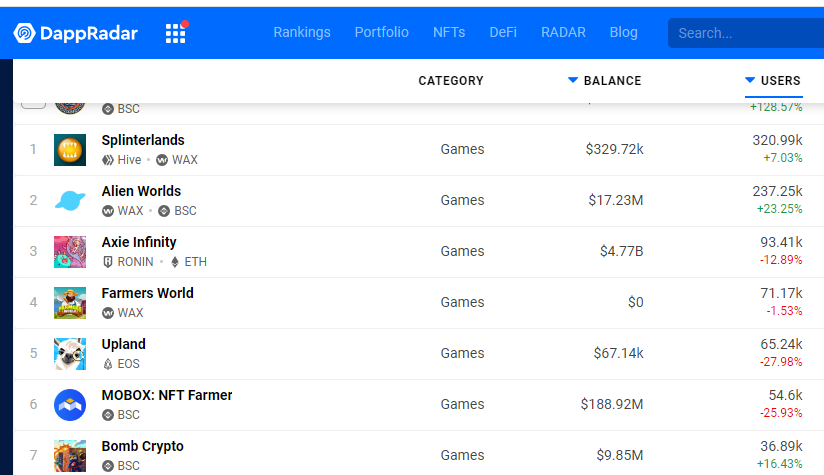This screenshot has width=824, height=475.
Task: Click the Axie Infinity thumbnail
Action: click(70, 252)
